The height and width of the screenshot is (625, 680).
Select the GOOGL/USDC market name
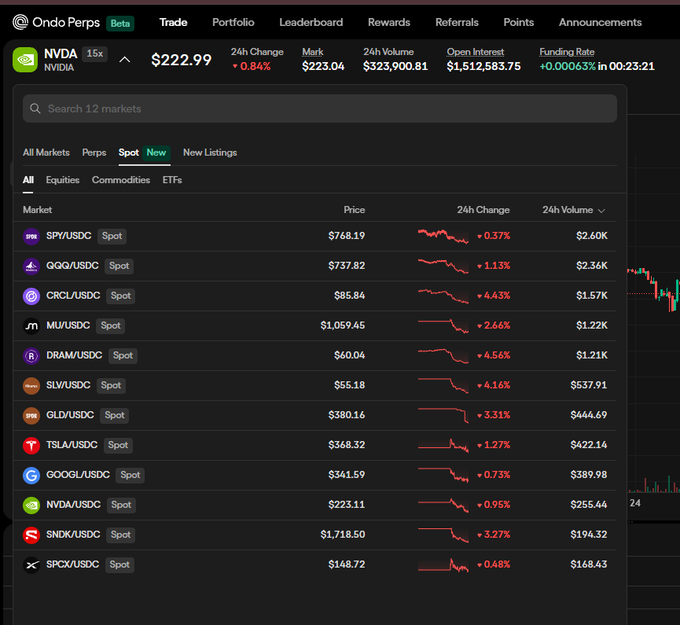[78, 475]
